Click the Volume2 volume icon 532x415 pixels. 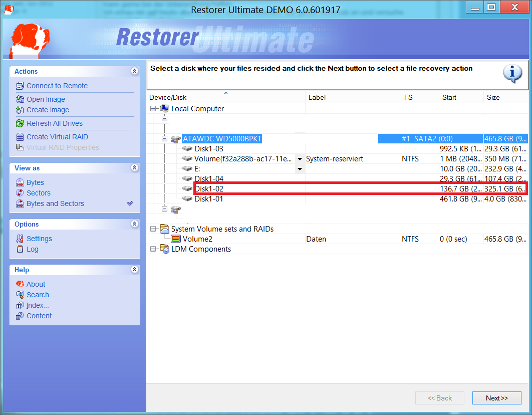coord(176,239)
